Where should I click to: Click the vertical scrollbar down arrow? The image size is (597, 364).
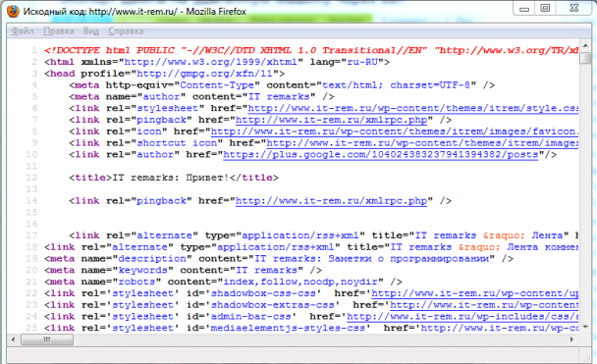point(585,327)
